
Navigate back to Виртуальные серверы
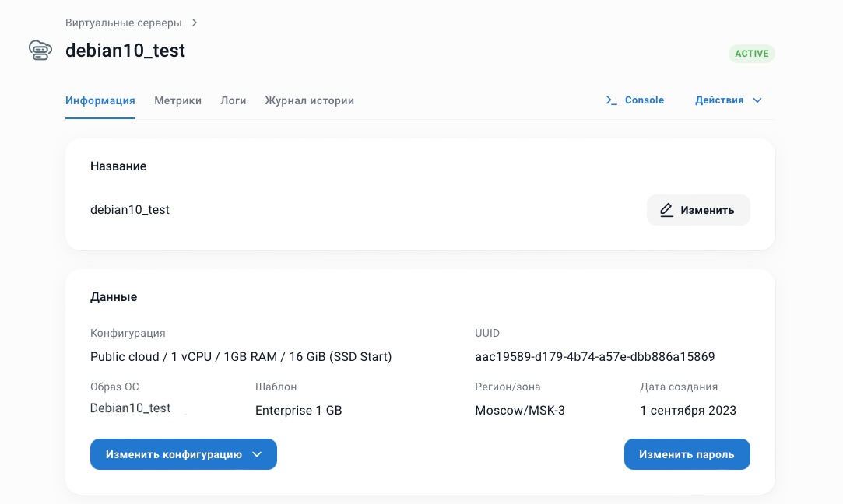click(124, 23)
